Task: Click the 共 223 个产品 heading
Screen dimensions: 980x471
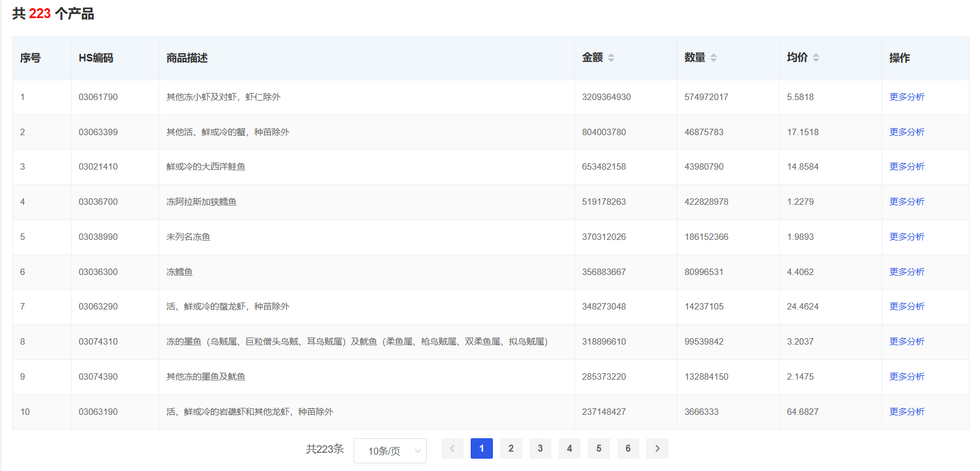Action: coord(53,13)
